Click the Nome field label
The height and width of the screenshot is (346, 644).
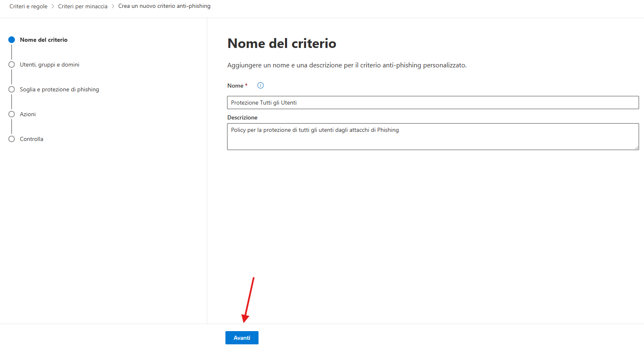point(235,86)
